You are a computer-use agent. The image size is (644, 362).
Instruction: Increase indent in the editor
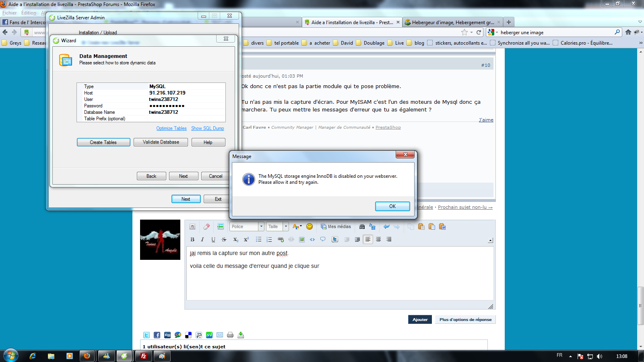click(357, 239)
